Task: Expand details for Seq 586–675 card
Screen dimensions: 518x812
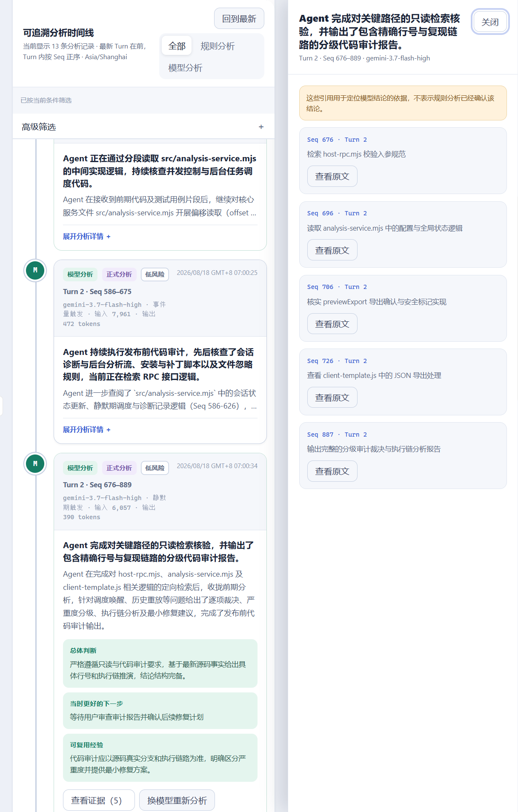Action: pyautogui.click(x=87, y=429)
